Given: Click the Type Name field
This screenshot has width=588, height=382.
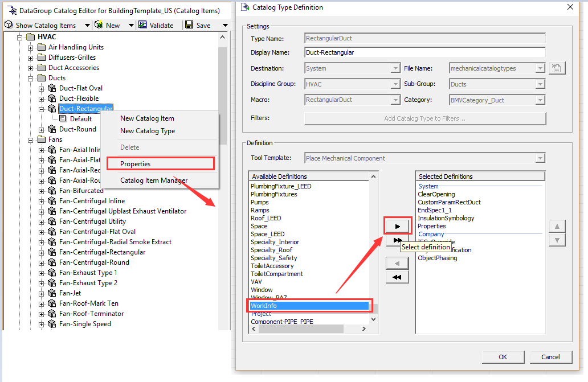Looking at the screenshot, I should (425, 38).
